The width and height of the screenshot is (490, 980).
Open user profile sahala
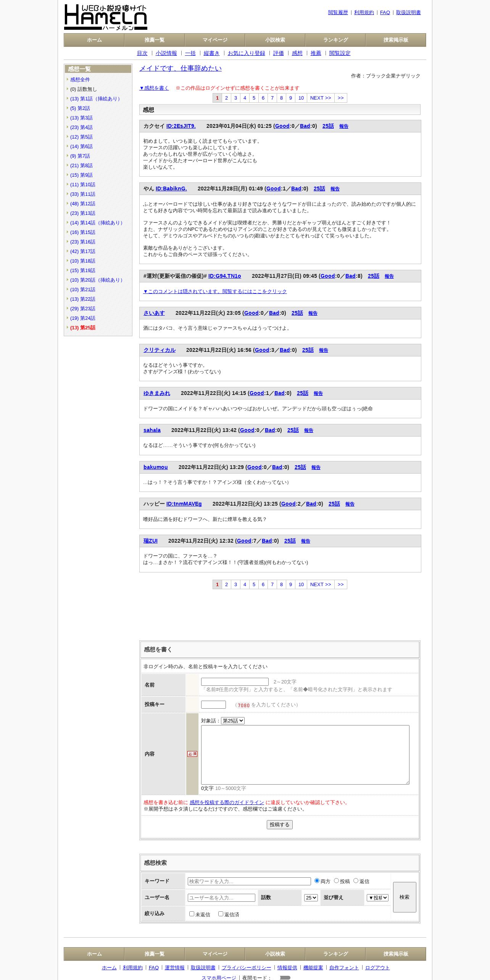tap(152, 430)
